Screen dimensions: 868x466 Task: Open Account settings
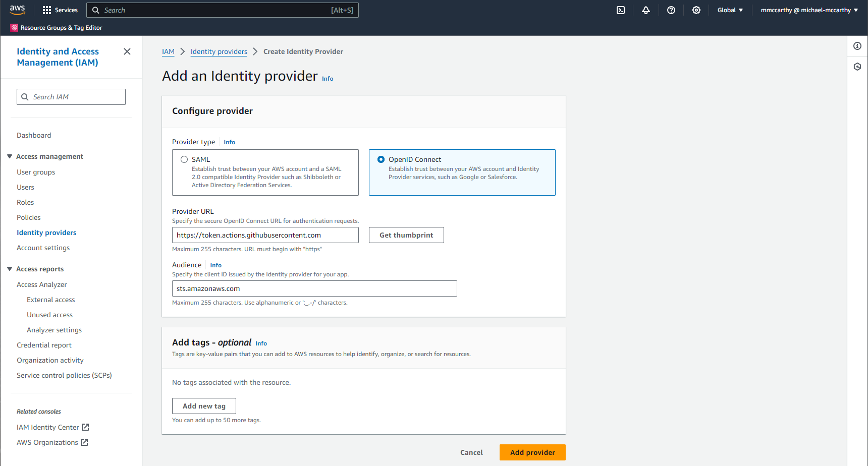(43, 248)
